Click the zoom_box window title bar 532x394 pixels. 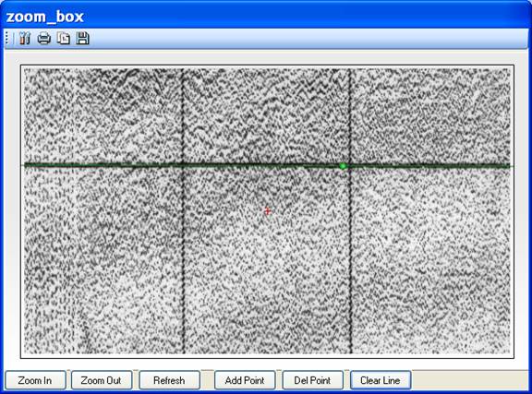(x=266, y=17)
